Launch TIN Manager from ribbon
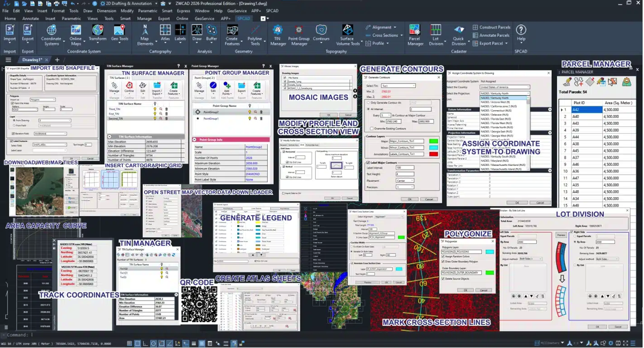Image resolution: width=644 pixels, height=348 pixels. click(278, 34)
